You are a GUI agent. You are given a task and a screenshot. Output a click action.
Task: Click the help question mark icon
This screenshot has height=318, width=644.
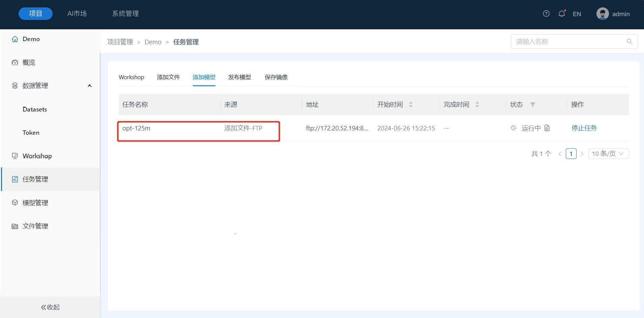pyautogui.click(x=546, y=14)
